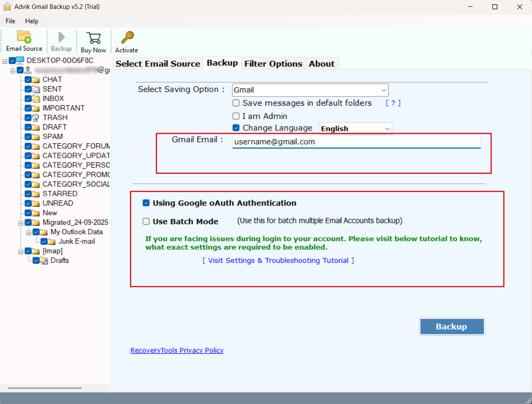Collapse the Gmail account tree node
Viewport: 532px width, 404px height.
click(x=13, y=71)
